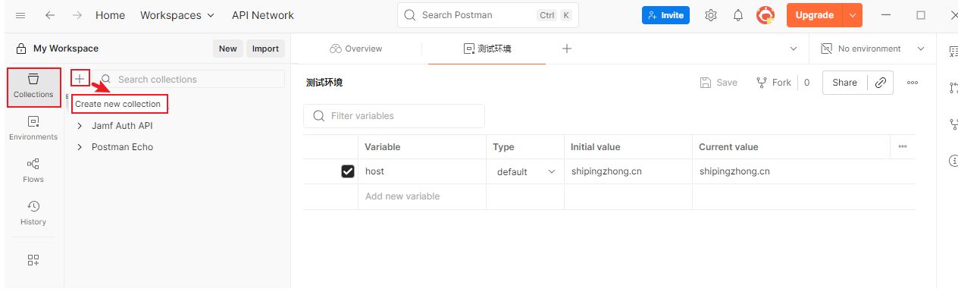980x298 pixels.
Task: Expand the Jamf Auth API collection
Action: pyautogui.click(x=80, y=126)
